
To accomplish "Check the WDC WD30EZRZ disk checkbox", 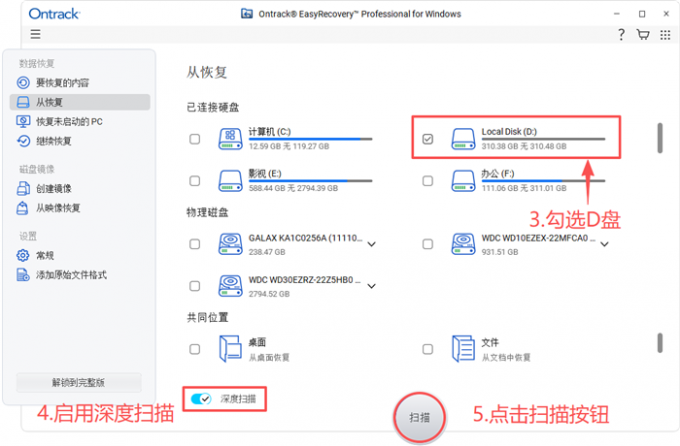I will [x=195, y=286].
